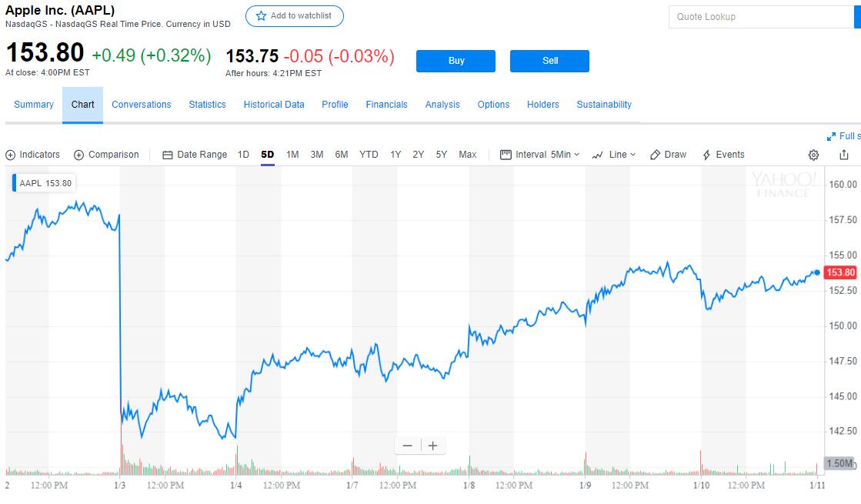Screen dimensions: 861x504
Task: Open the Indicators plus icon
Action: [11, 155]
